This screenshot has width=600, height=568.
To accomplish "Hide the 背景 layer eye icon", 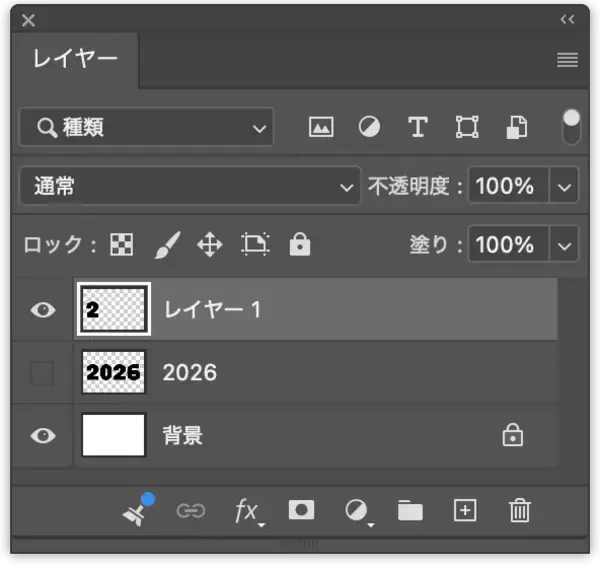I will click(43, 436).
